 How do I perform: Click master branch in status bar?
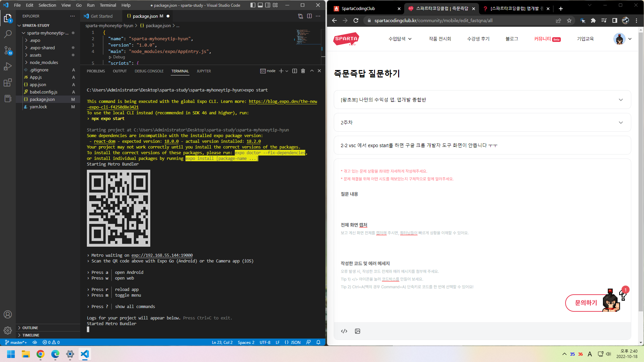click(x=16, y=342)
